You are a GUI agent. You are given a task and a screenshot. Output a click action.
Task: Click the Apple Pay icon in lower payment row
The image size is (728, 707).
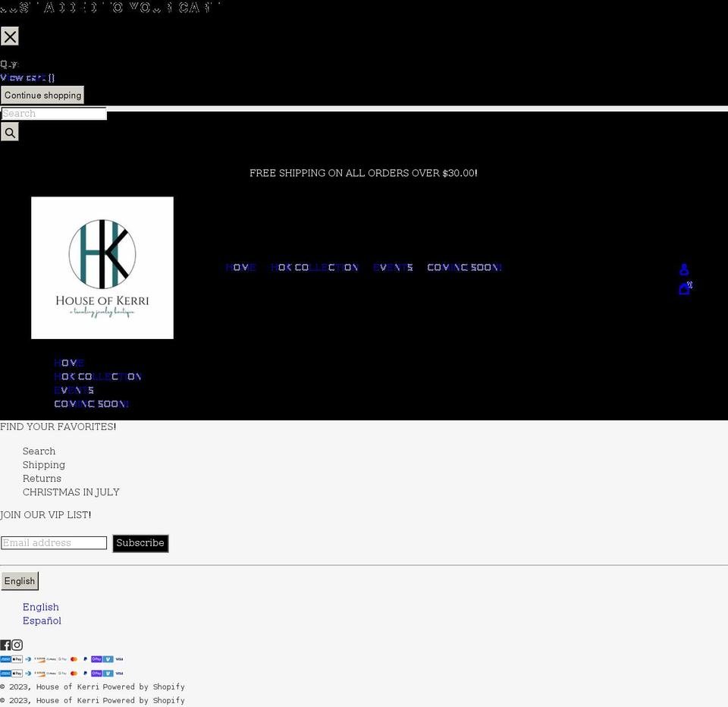tap(17, 673)
